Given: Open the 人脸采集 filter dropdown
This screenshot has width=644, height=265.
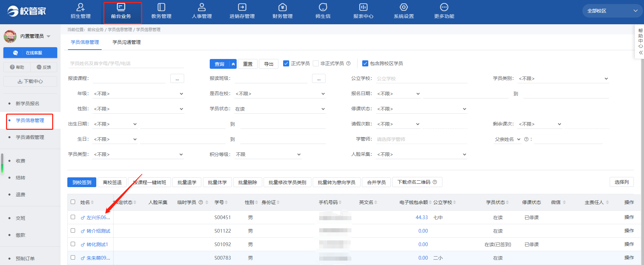Looking at the screenshot, I should pos(421,154).
